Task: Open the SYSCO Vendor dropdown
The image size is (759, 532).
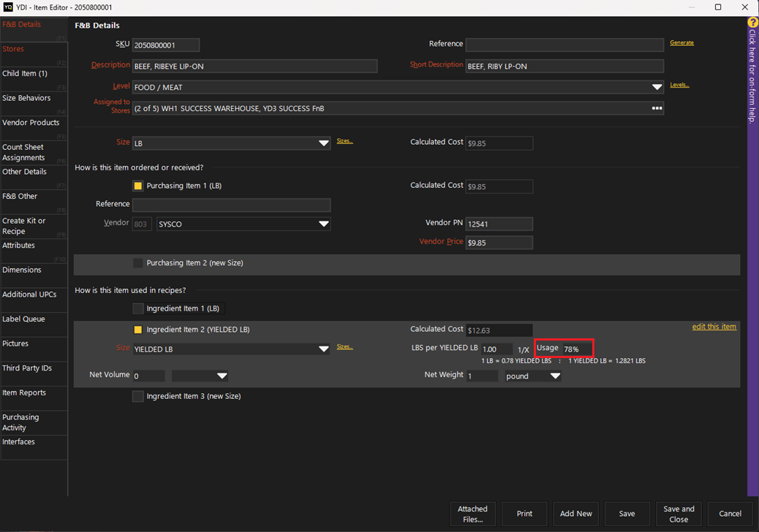Action: (x=324, y=224)
